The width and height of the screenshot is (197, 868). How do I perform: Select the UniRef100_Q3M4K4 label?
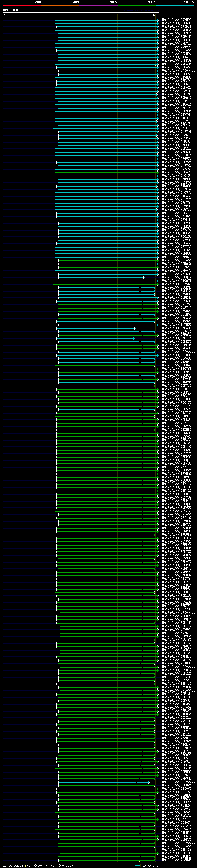pos(176,125)
